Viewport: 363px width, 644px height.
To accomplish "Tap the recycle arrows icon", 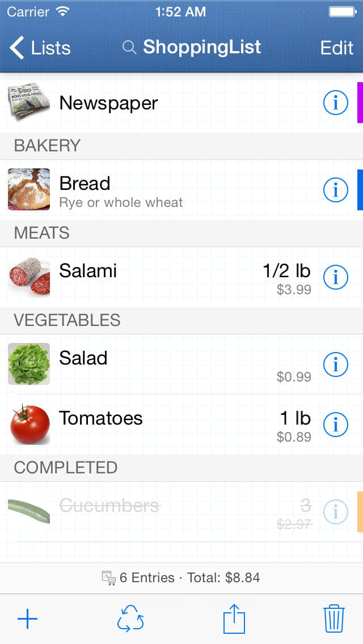I will point(130,619).
